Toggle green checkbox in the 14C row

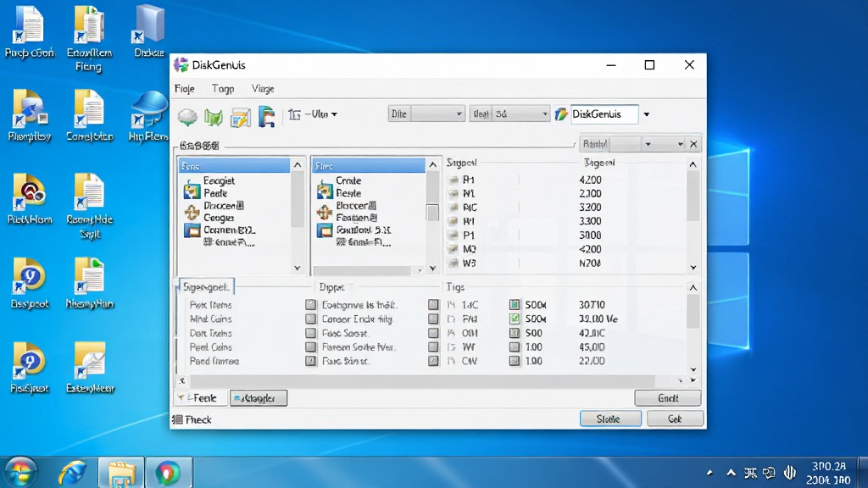click(515, 305)
